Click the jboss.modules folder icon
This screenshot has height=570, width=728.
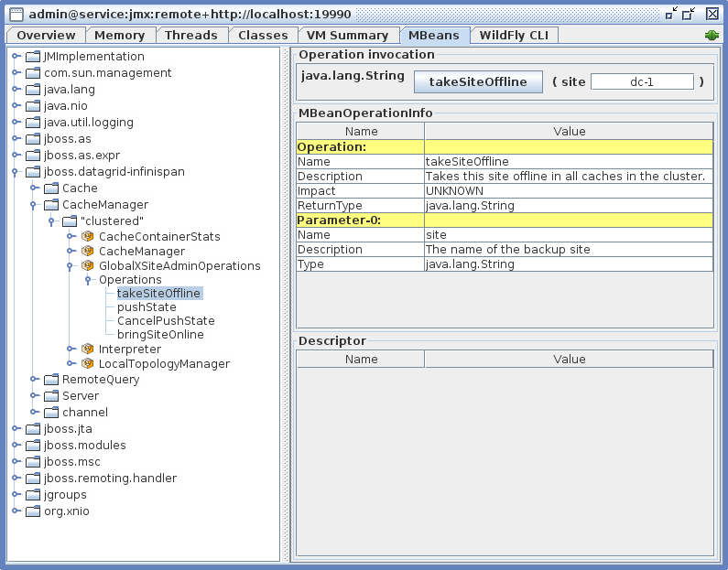pyautogui.click(x=32, y=446)
